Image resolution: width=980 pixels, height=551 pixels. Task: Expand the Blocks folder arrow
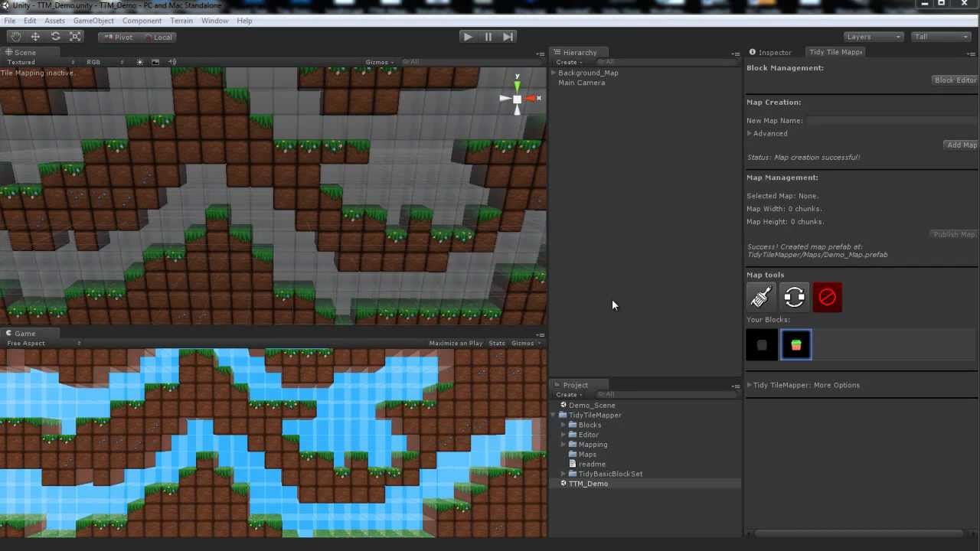click(x=563, y=425)
